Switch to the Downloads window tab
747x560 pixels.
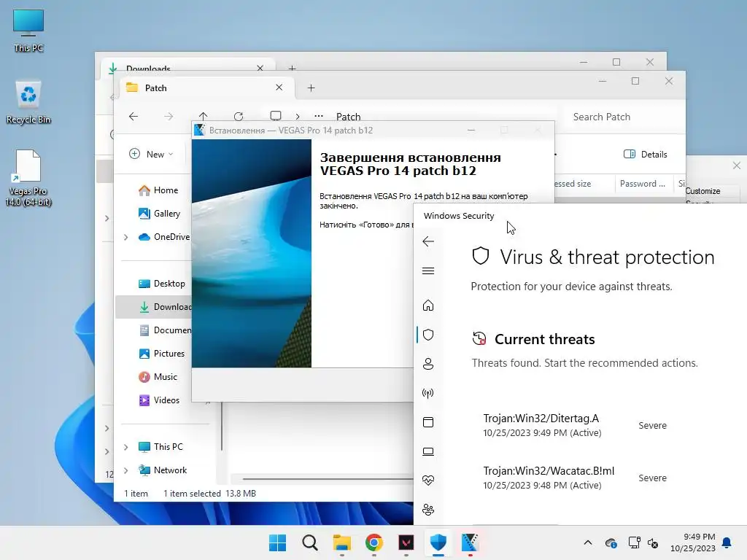coord(187,66)
